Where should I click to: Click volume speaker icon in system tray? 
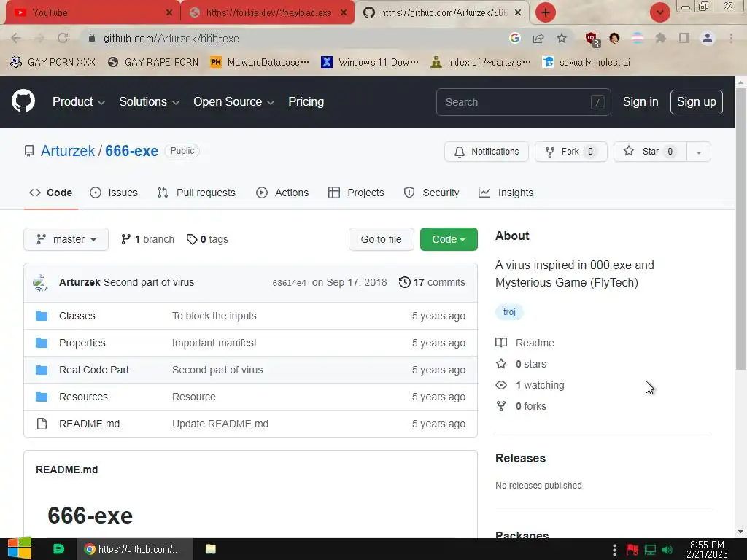[667, 551]
